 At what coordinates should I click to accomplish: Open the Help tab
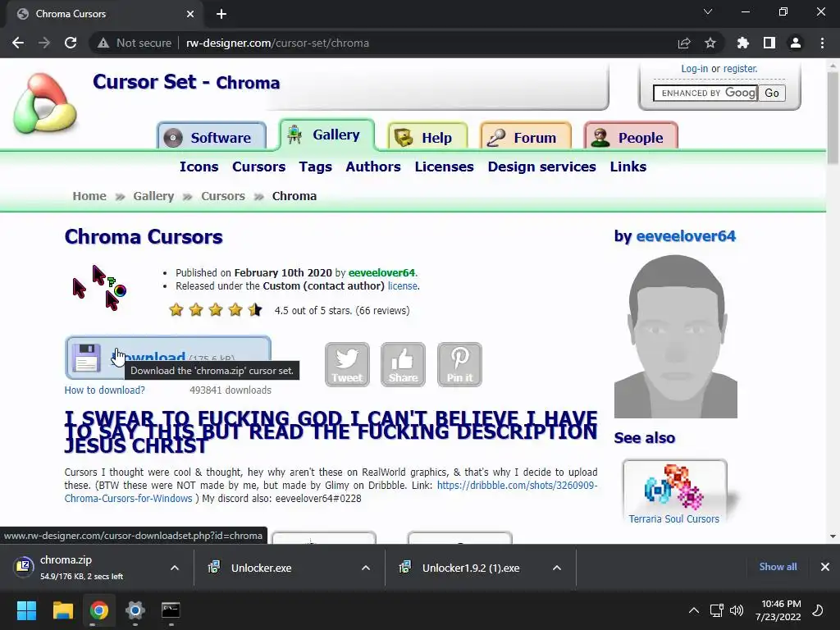tap(427, 137)
